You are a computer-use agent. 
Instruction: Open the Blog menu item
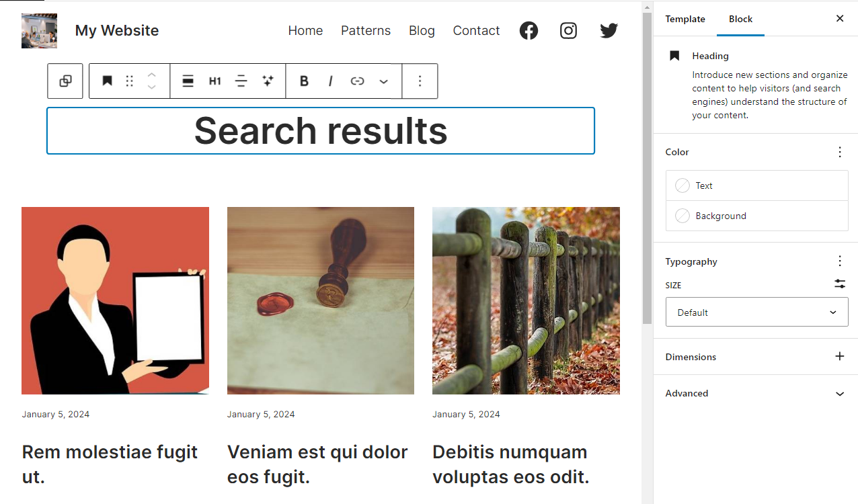[x=422, y=30]
